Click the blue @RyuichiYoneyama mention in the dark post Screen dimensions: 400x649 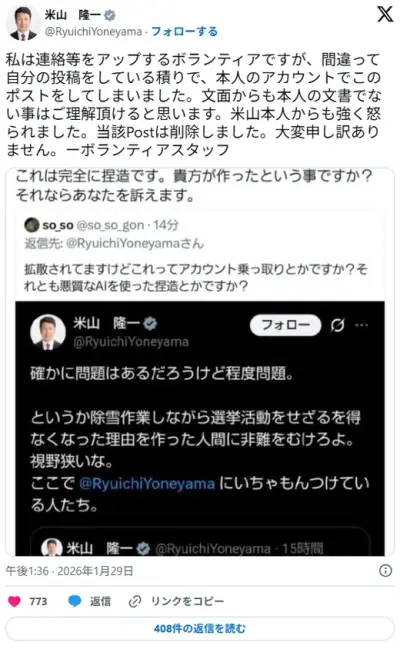[147, 483]
